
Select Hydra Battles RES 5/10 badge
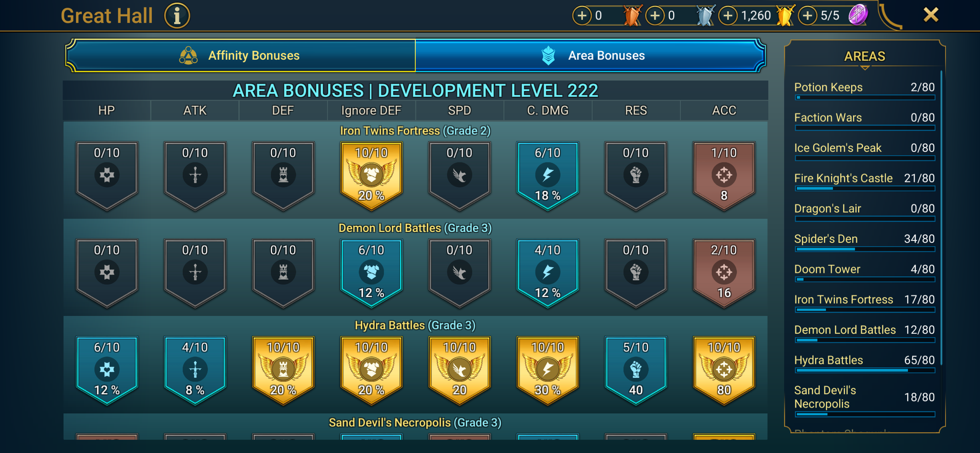coord(635,370)
